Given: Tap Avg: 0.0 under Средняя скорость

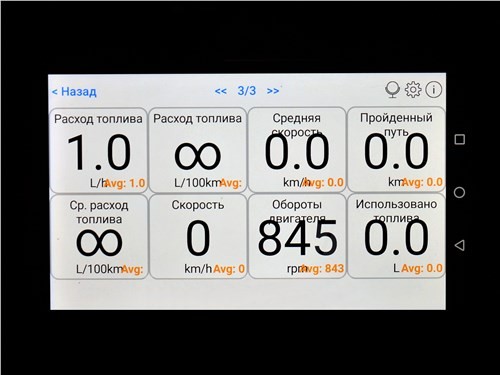Looking at the screenshot, I should pyautogui.click(x=323, y=183).
